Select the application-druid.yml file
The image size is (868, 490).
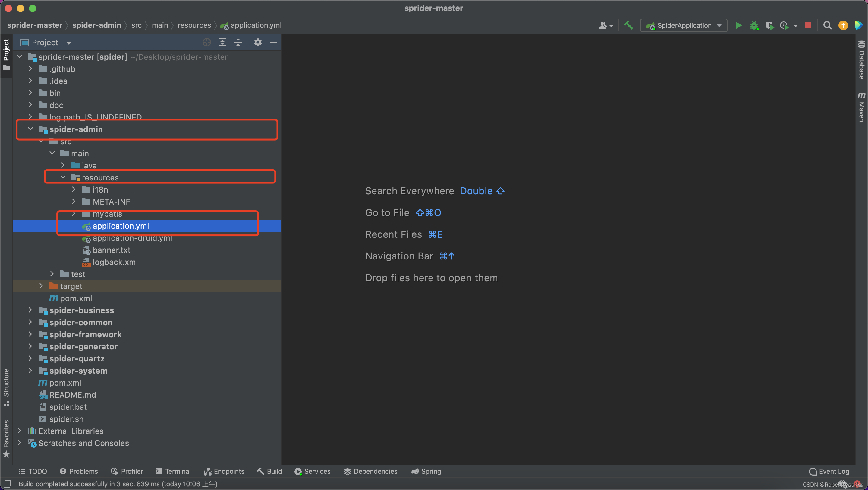[x=132, y=237]
